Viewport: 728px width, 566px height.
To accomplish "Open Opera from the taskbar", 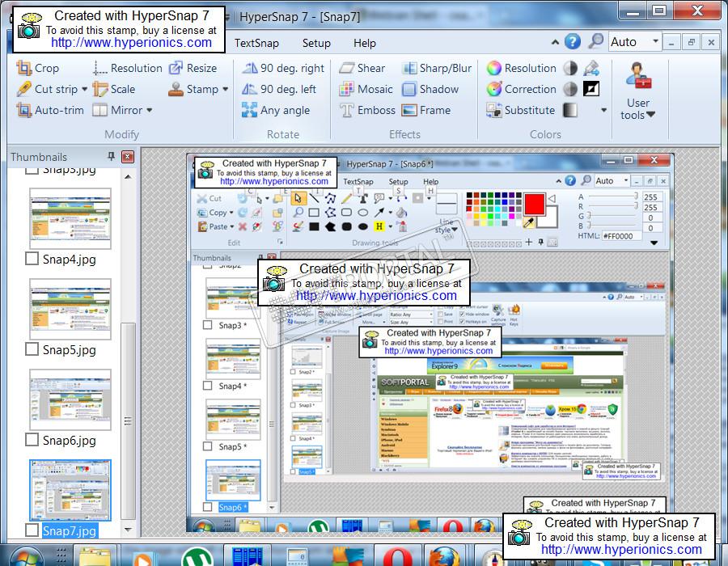I will 397,556.
